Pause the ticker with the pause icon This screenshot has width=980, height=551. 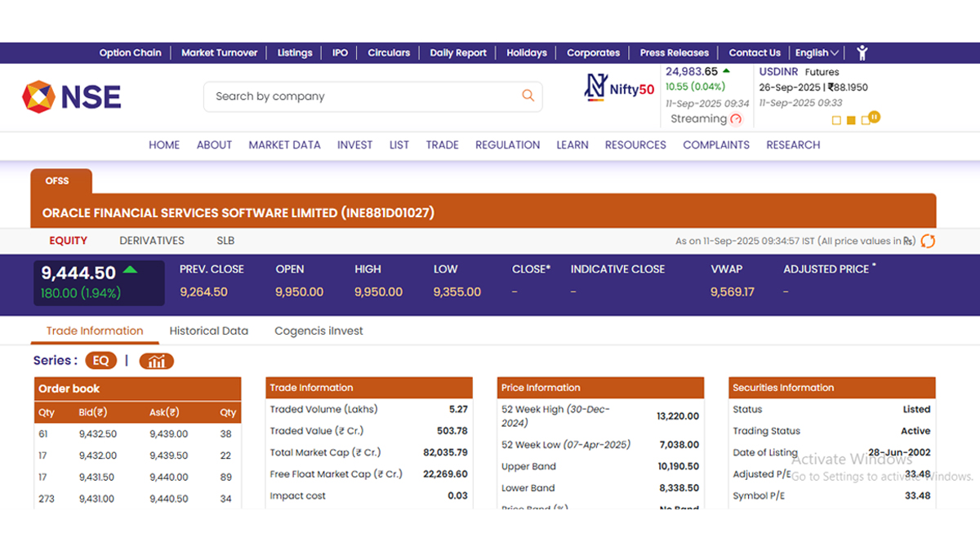point(874,118)
